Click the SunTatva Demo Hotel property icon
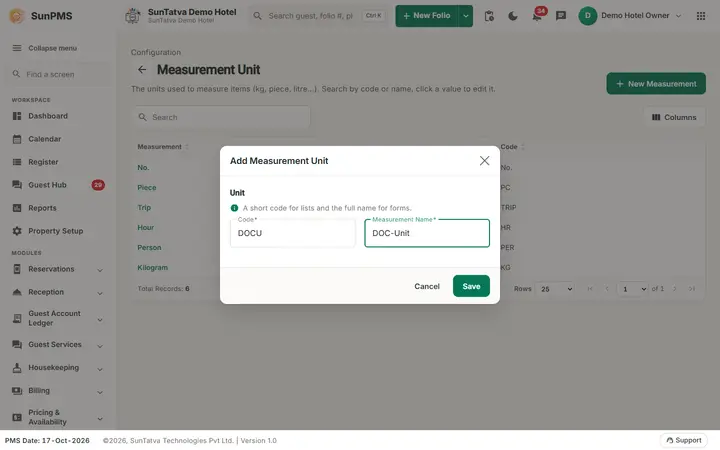This screenshot has width=720, height=450. 133,16
